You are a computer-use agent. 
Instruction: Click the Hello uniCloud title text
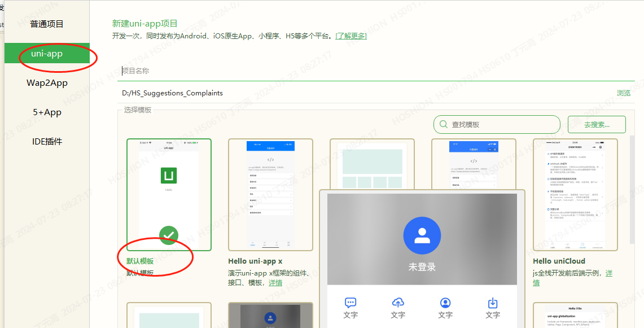point(559,261)
